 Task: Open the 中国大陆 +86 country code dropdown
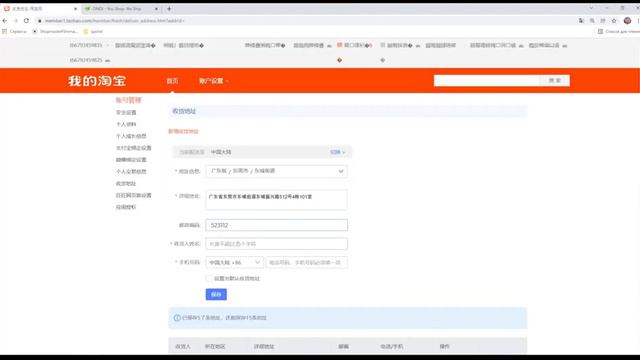click(x=234, y=262)
